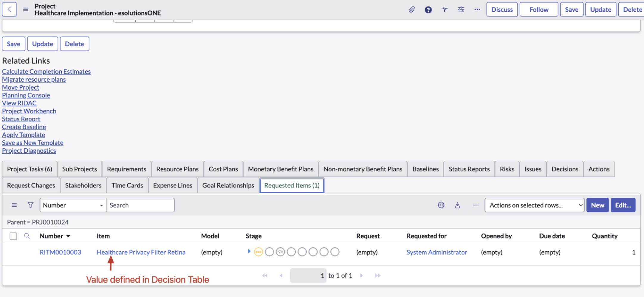Click the personalize form sliders icon
The image size is (644, 297).
pyautogui.click(x=461, y=9)
